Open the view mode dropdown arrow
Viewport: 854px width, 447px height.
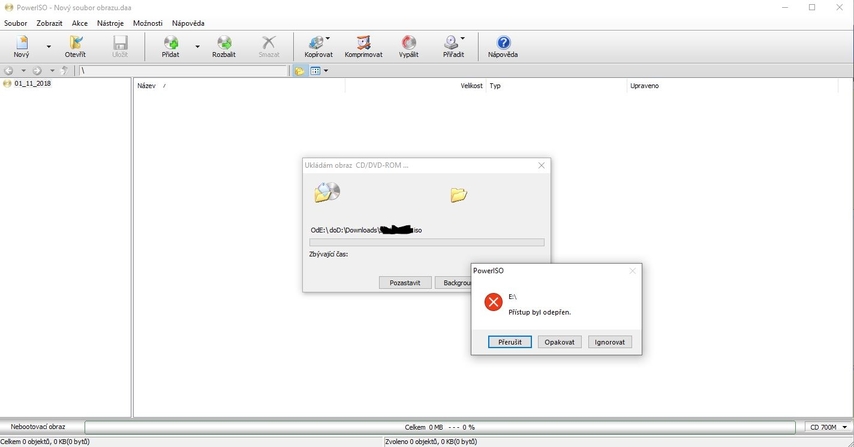326,71
